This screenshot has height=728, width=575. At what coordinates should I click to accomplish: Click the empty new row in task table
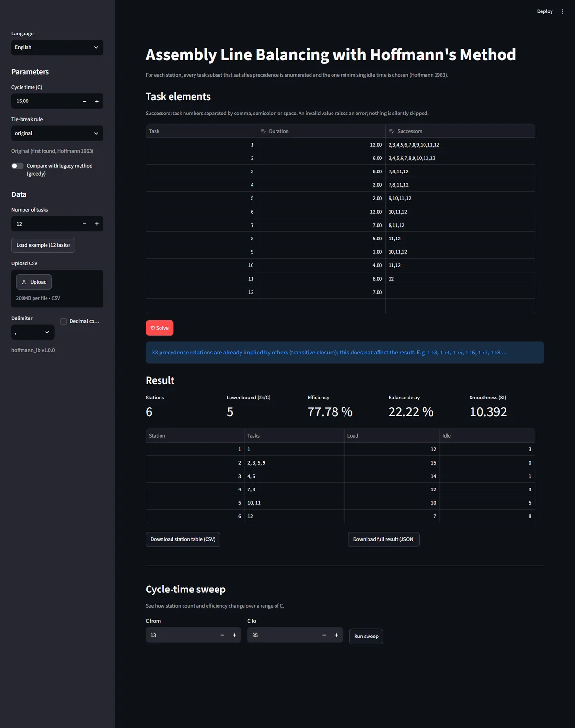pos(340,306)
